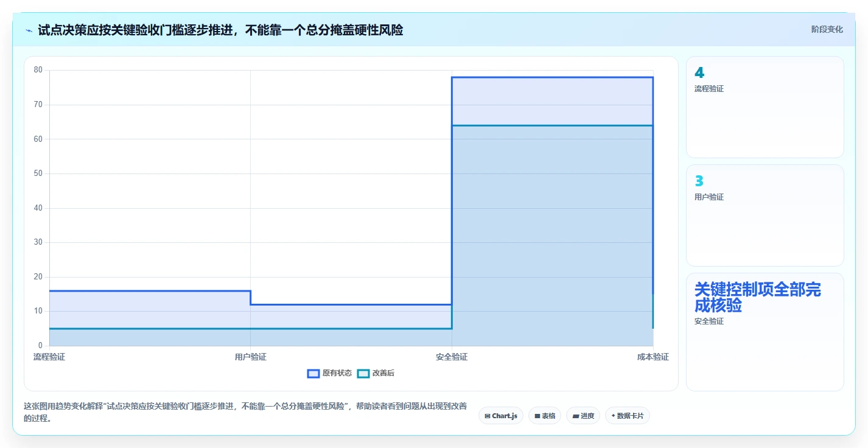Click the 50 y-axis tick label
The width and height of the screenshot is (868, 448).
[38, 173]
